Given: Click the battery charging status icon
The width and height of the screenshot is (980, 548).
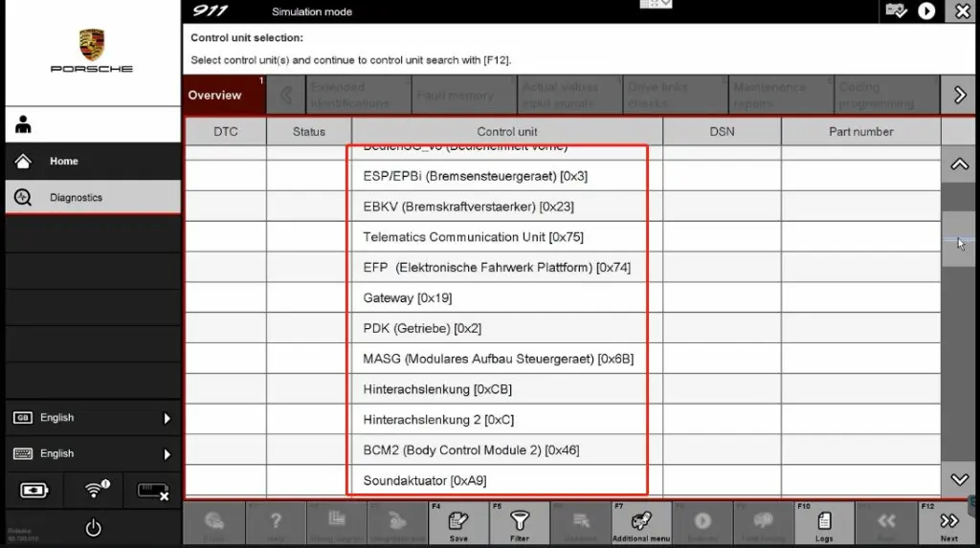Looking at the screenshot, I should point(34,491).
